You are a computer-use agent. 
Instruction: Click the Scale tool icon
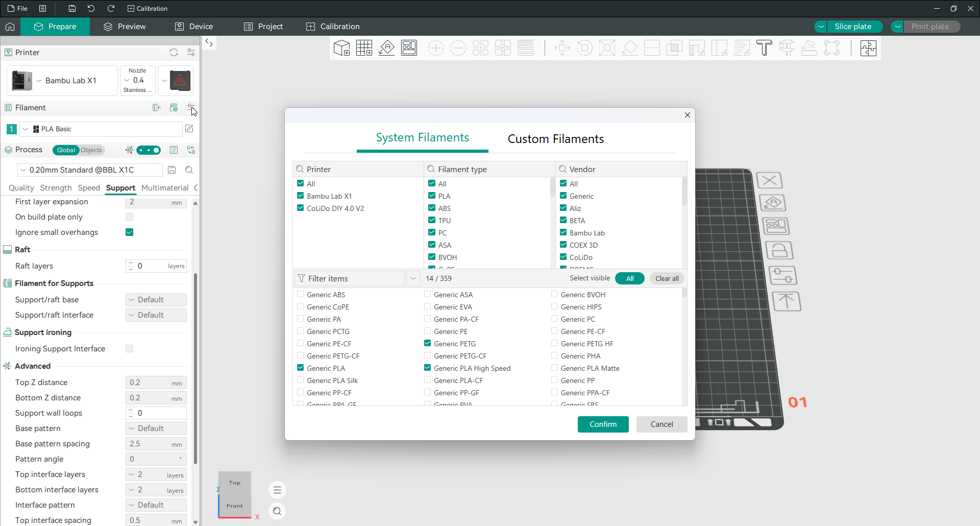(607, 48)
